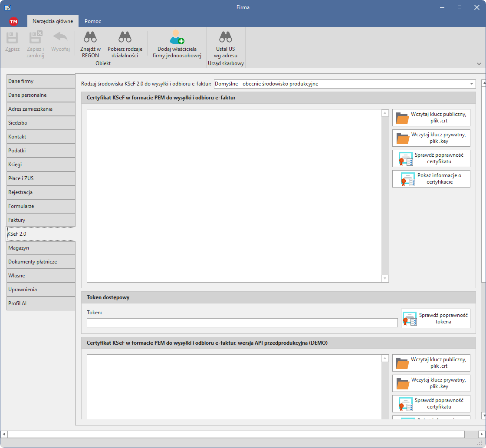
Task: Click the Zapisz save icon in the ribbon
Action: (x=13, y=37)
